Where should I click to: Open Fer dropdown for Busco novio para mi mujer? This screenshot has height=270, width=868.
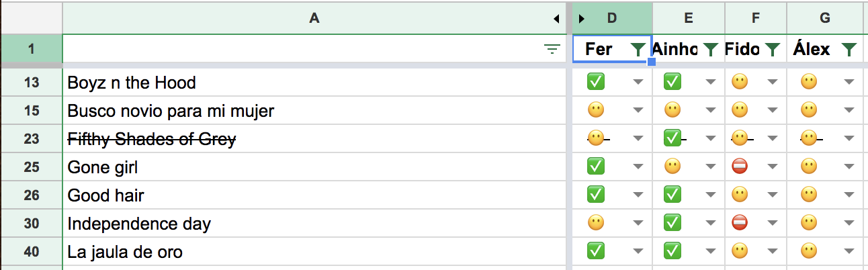[x=638, y=111]
